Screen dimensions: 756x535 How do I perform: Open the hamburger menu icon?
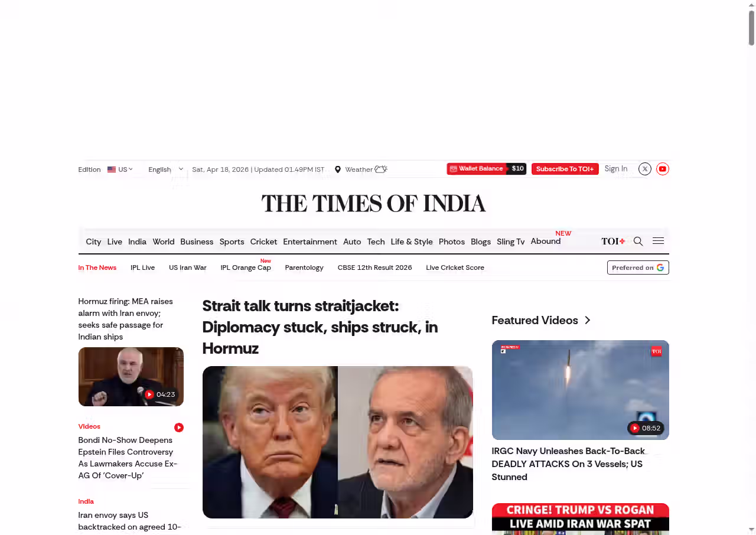pos(658,241)
